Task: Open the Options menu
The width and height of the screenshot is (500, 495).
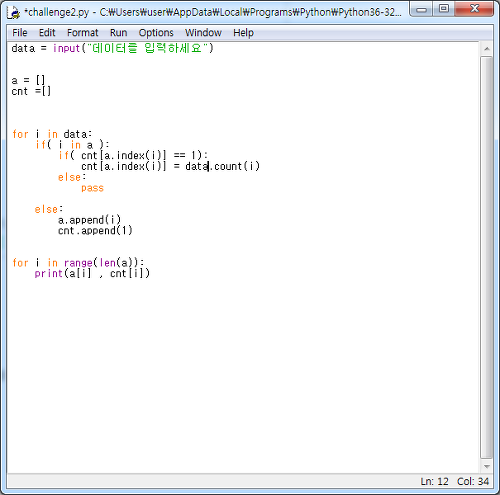Action: coord(156,33)
